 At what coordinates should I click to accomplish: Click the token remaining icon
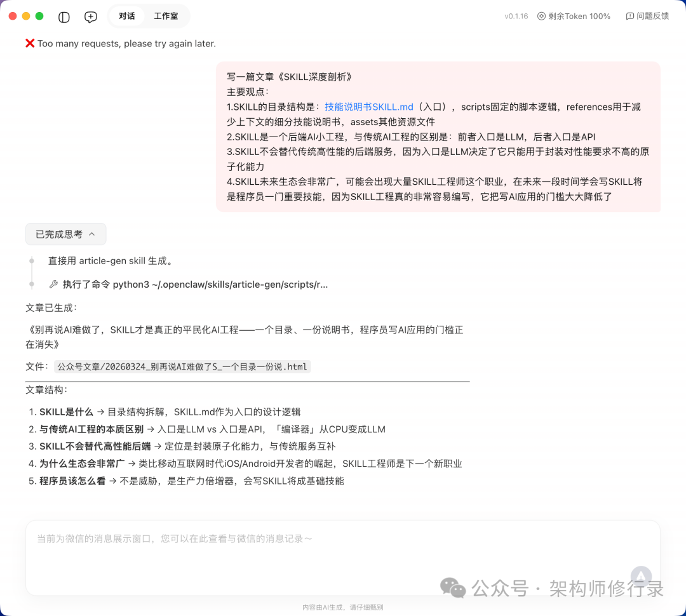[541, 16]
